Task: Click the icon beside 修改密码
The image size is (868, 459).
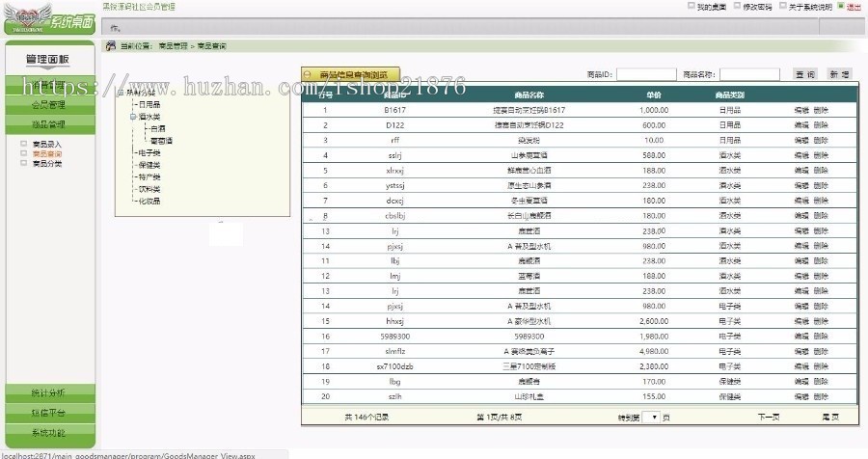Action: click(738, 6)
